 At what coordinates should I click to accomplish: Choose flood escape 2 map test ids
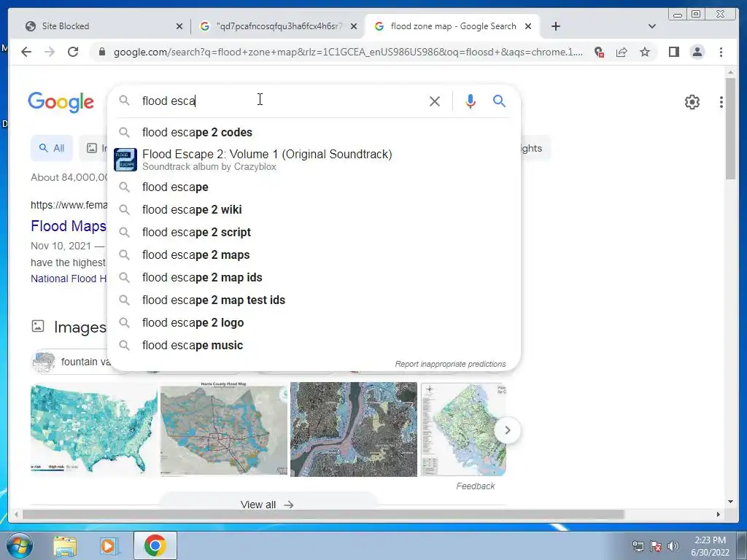[x=314, y=300]
